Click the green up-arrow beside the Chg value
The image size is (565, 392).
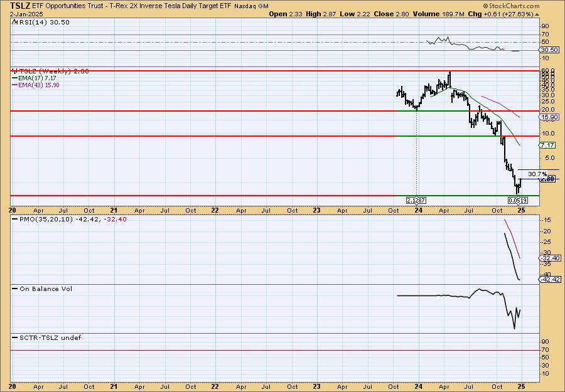click(x=537, y=14)
